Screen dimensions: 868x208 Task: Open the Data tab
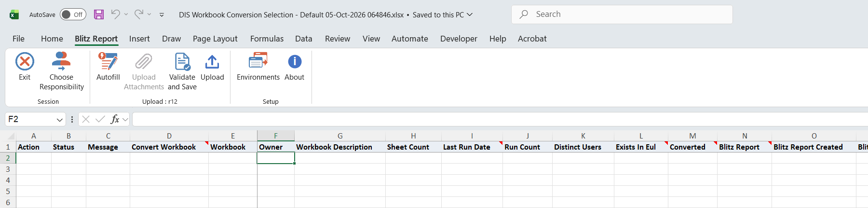pyautogui.click(x=304, y=39)
